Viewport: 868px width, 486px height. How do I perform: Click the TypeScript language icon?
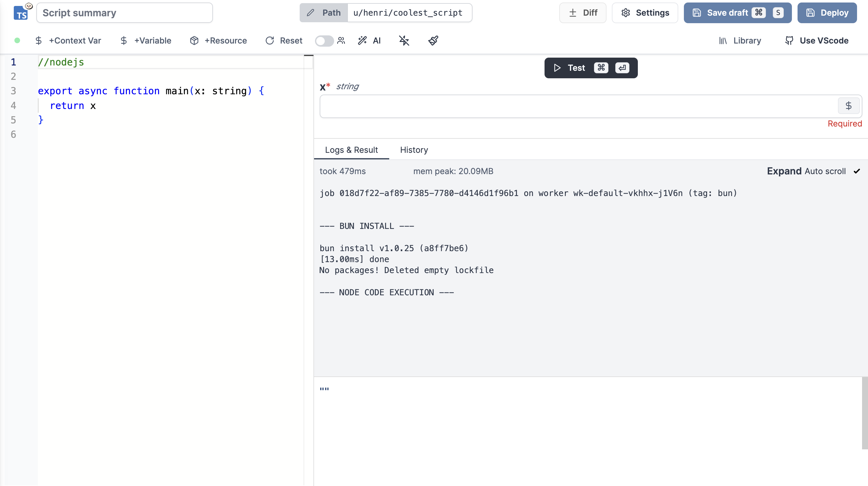21,13
